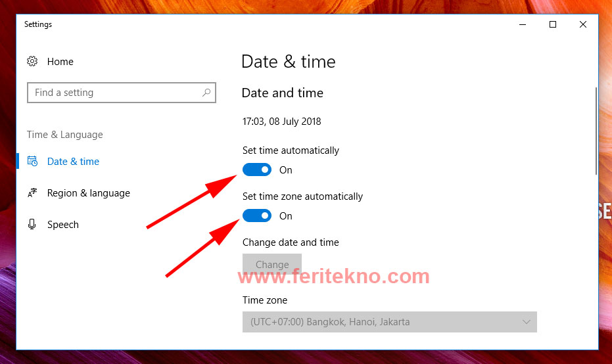Click the Time zone dropdown chevron arrow
The width and height of the screenshot is (612, 364).
(526, 322)
